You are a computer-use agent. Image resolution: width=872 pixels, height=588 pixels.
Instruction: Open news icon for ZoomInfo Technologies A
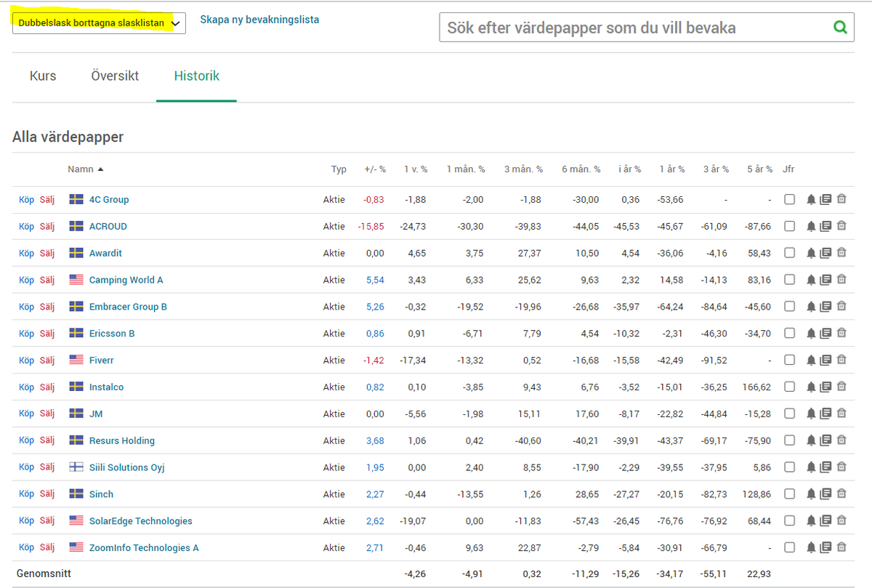click(825, 548)
